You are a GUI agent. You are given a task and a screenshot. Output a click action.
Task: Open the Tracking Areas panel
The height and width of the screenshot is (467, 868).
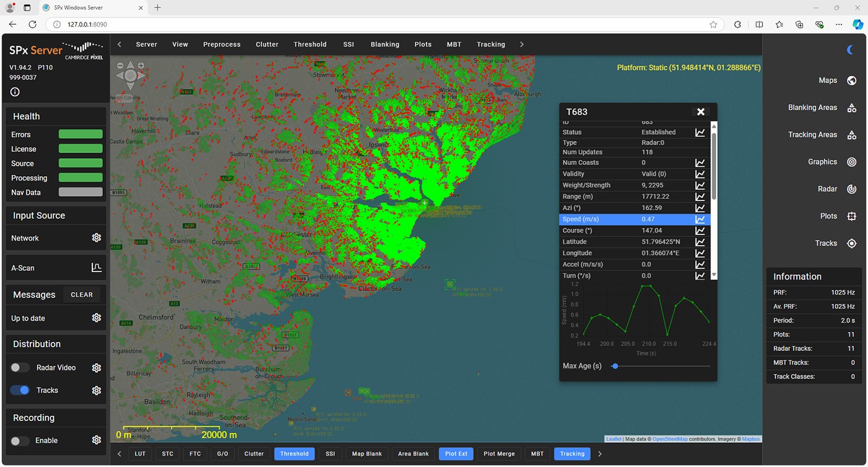(x=851, y=135)
